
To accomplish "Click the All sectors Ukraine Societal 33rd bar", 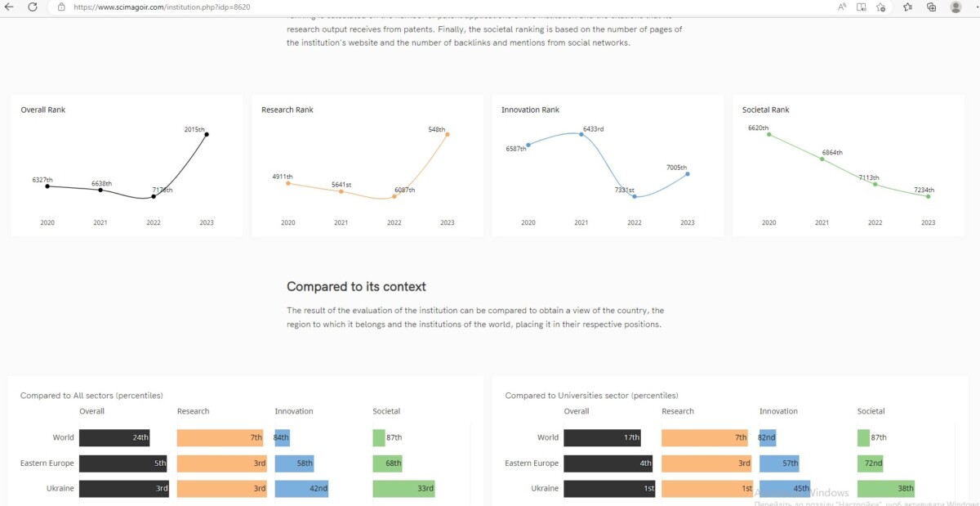I will point(403,489).
